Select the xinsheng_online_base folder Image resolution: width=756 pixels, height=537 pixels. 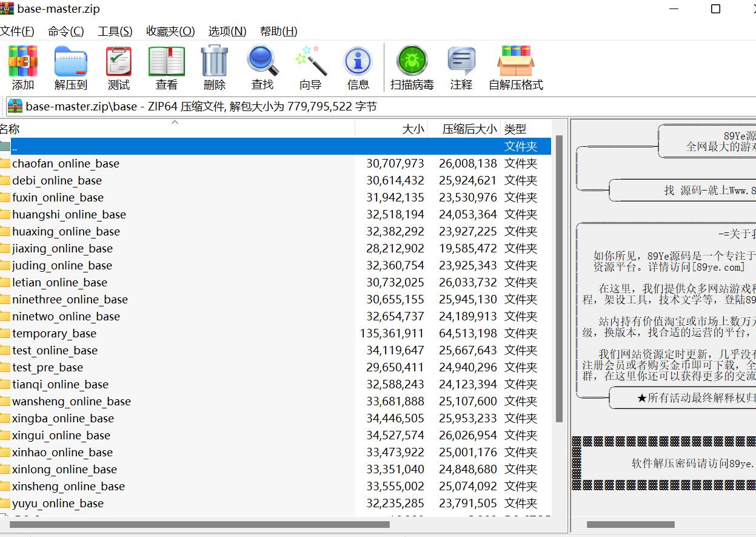click(x=275, y=486)
